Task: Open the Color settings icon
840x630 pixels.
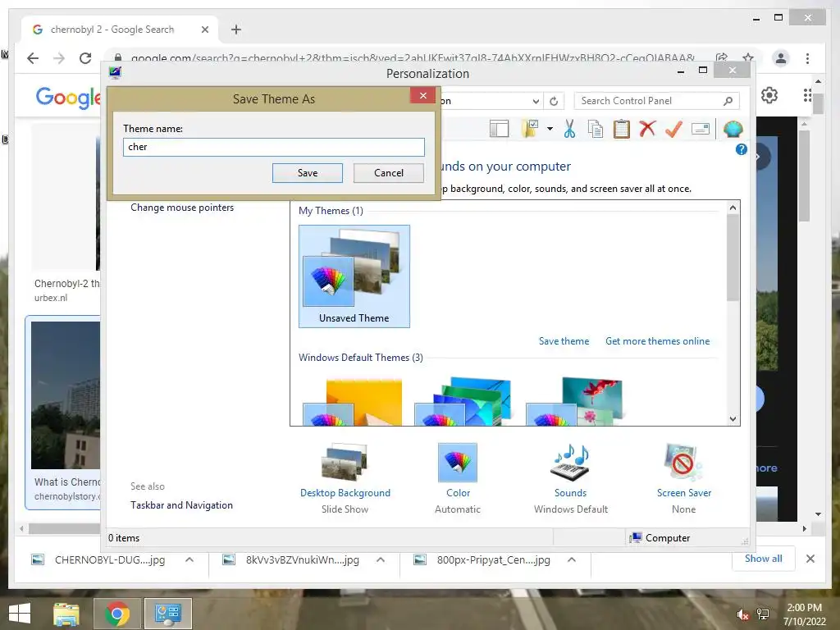Action: [458, 463]
